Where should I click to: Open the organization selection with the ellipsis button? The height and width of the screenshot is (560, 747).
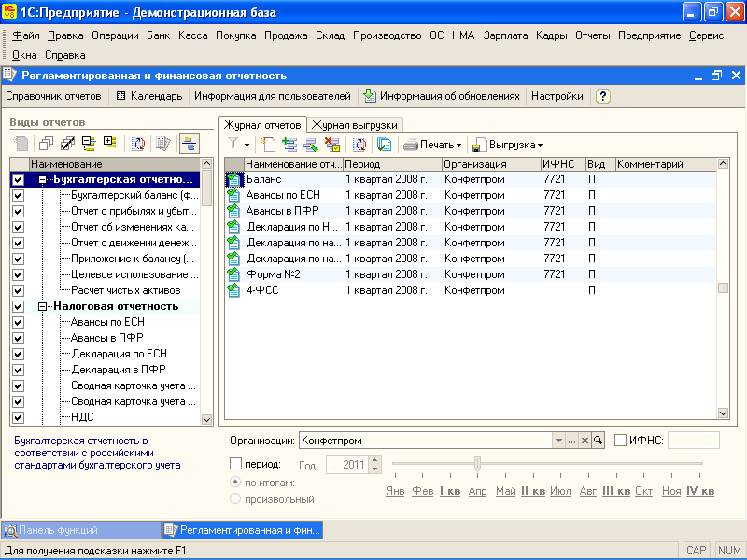click(x=571, y=441)
